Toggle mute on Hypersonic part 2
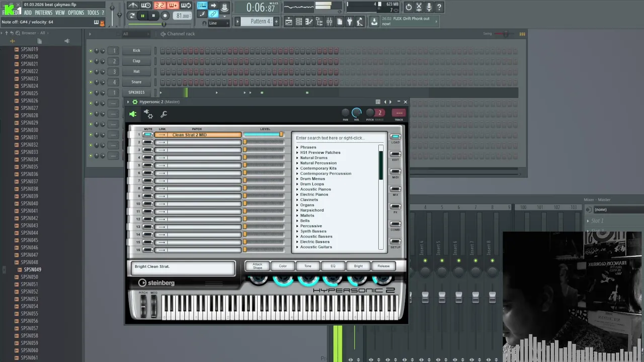 coord(147,142)
